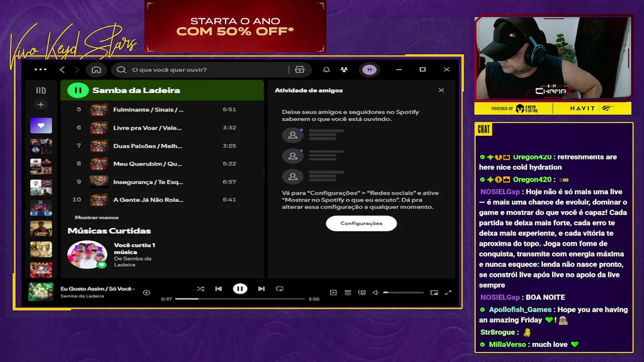Seek within the song progress bar

point(240,299)
